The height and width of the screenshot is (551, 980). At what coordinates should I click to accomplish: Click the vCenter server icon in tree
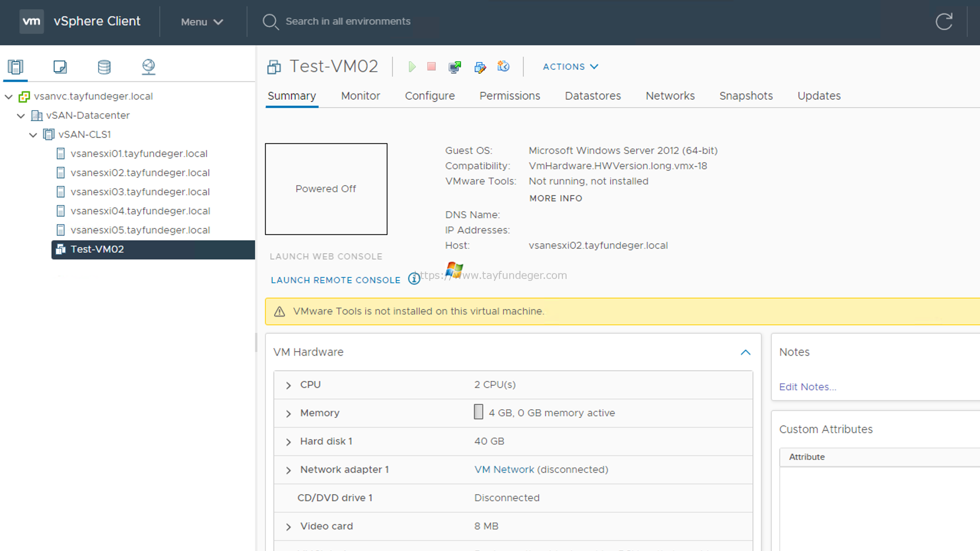[24, 96]
